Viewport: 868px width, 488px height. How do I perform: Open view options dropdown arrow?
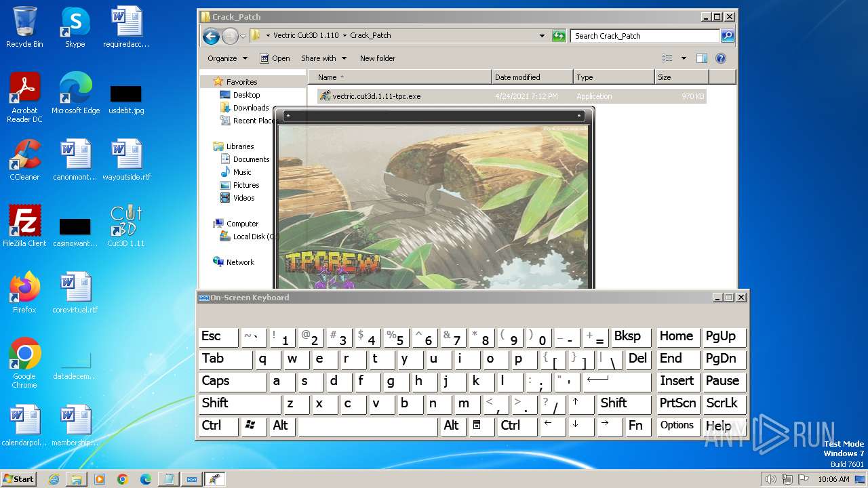684,58
